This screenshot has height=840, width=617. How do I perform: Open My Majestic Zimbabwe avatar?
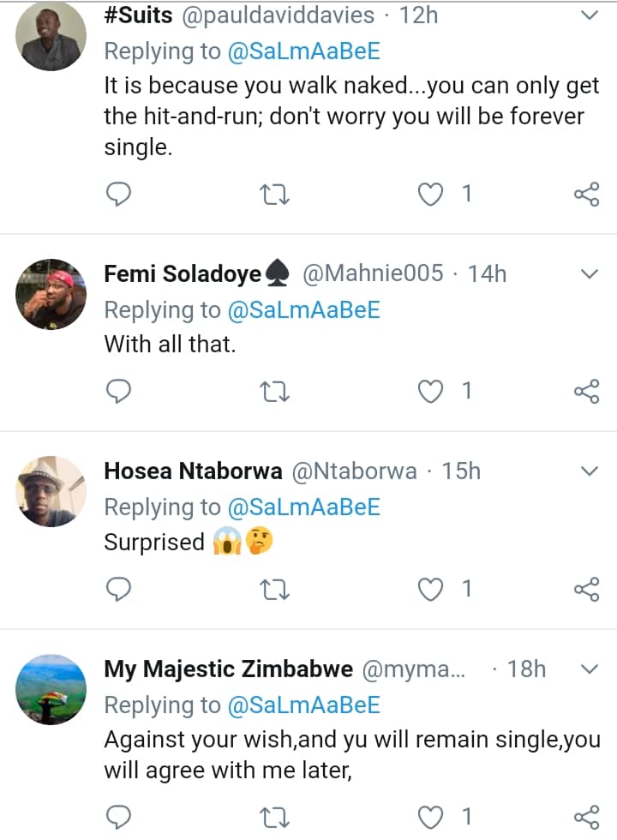[x=52, y=688]
